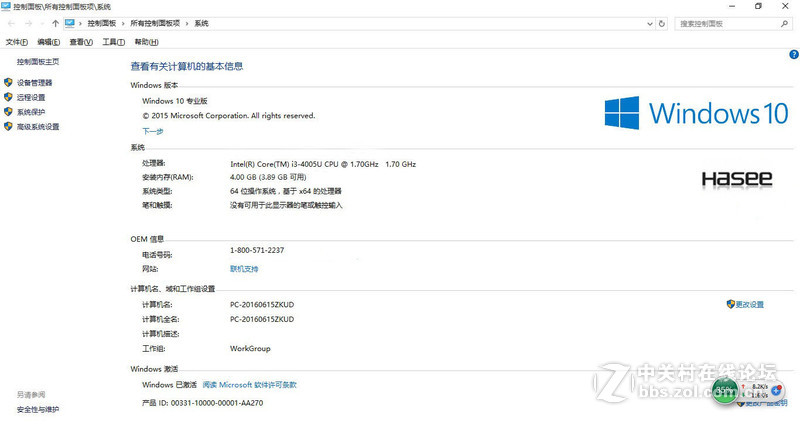This screenshot has height=426, width=800.
Task: Click the 下一步 link
Action: 153,131
